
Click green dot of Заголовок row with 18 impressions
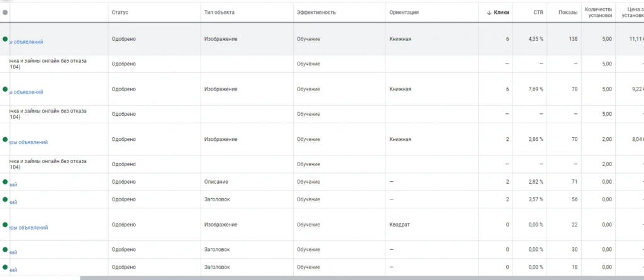(5, 267)
